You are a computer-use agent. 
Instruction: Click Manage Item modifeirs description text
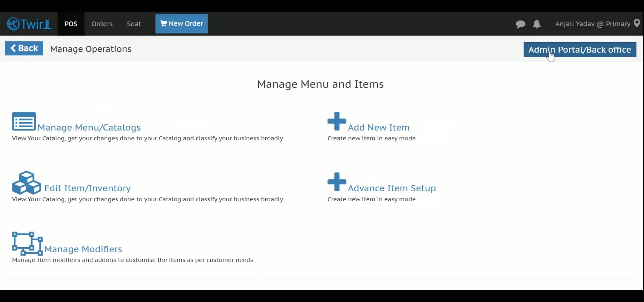point(132,260)
